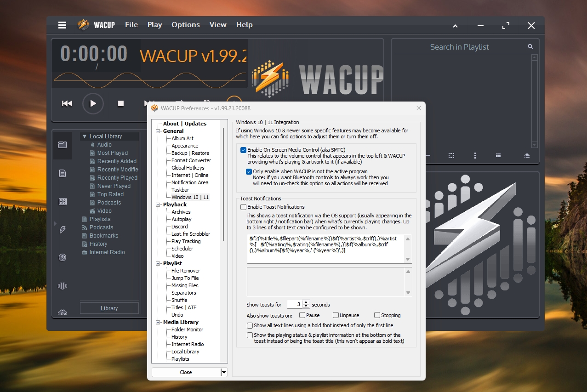
Task: Click the Search in Playlist field
Action: pos(460,47)
